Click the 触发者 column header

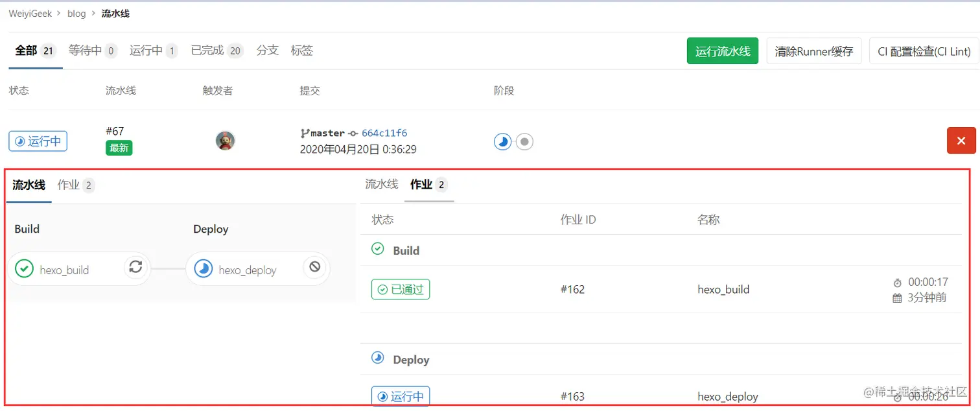tap(218, 91)
